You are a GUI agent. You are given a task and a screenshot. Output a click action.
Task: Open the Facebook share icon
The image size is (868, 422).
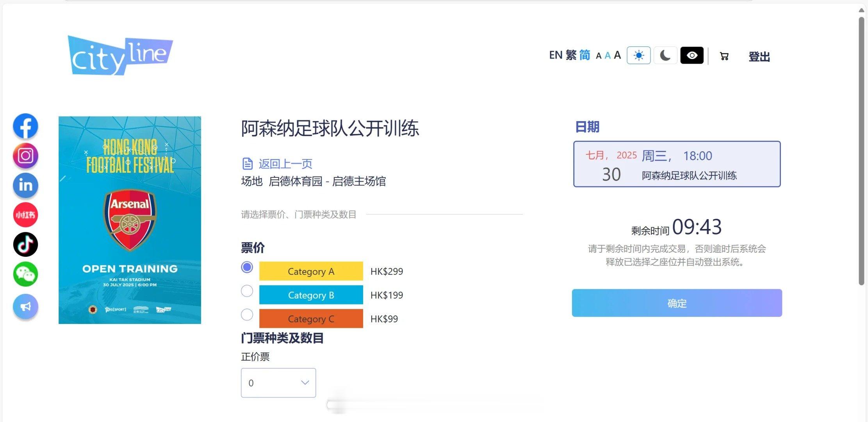point(25,126)
